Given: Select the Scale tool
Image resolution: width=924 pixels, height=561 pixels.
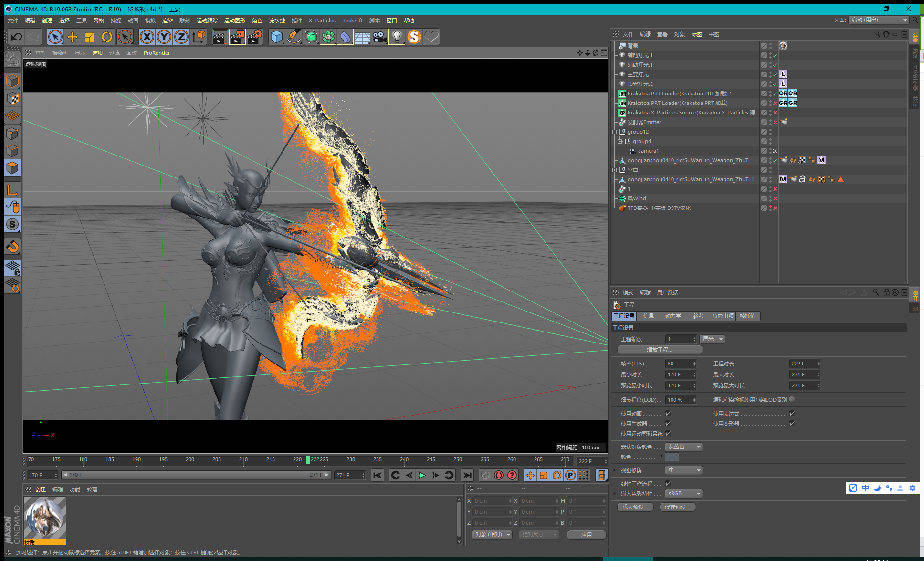Looking at the screenshot, I should tap(90, 37).
